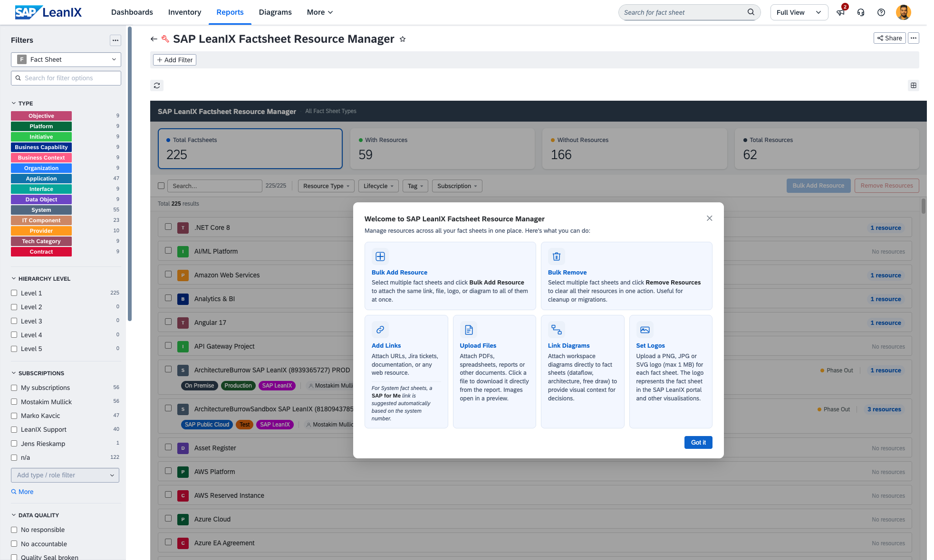Click the SAP LeanIX logo
This screenshot has height=560, width=934.
[x=48, y=12]
